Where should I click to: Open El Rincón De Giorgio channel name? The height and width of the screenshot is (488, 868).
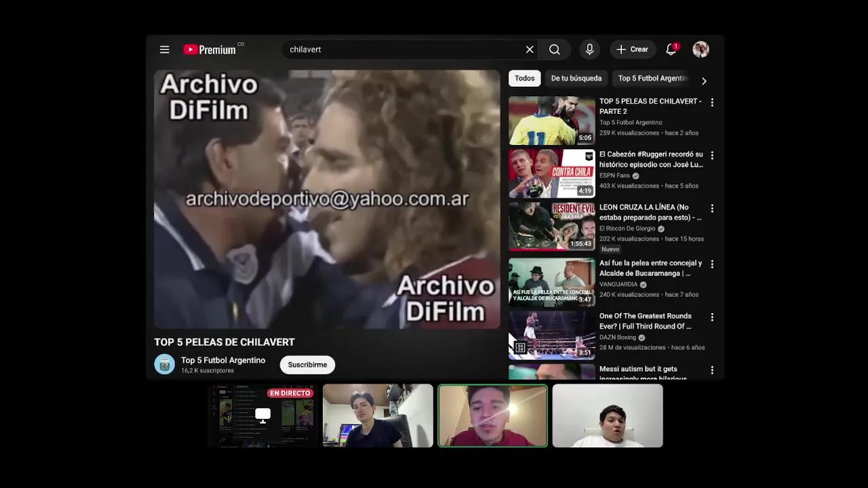coord(627,228)
